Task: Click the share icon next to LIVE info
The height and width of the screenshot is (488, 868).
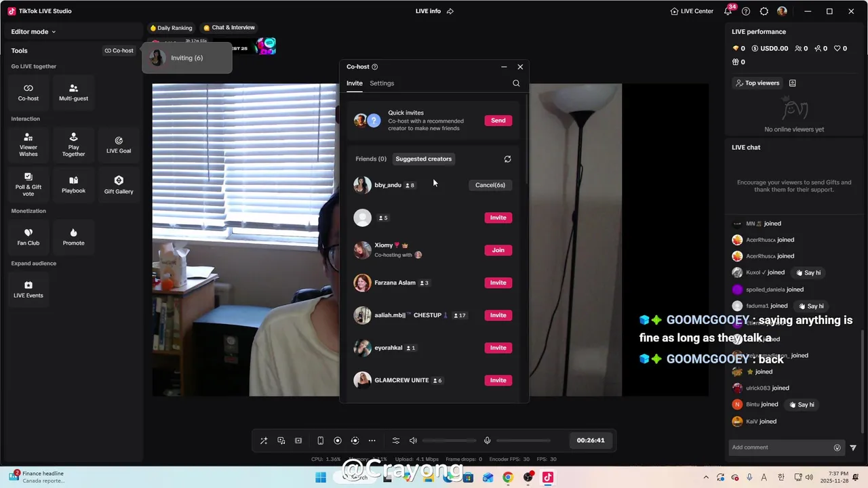Action: click(x=450, y=11)
